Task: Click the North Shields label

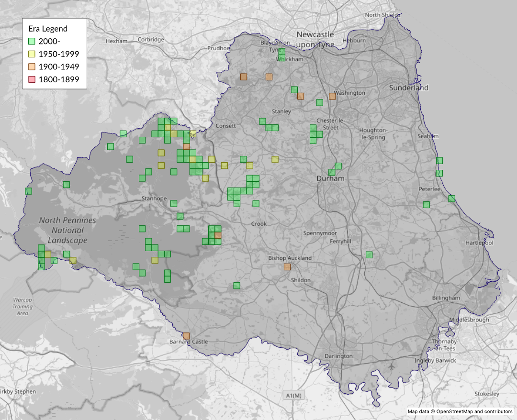Action: (382, 15)
